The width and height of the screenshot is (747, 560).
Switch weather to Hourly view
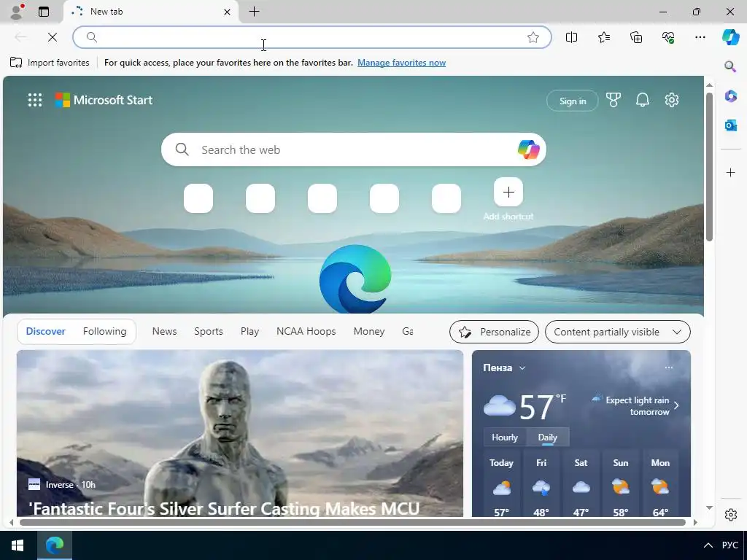[505, 437]
